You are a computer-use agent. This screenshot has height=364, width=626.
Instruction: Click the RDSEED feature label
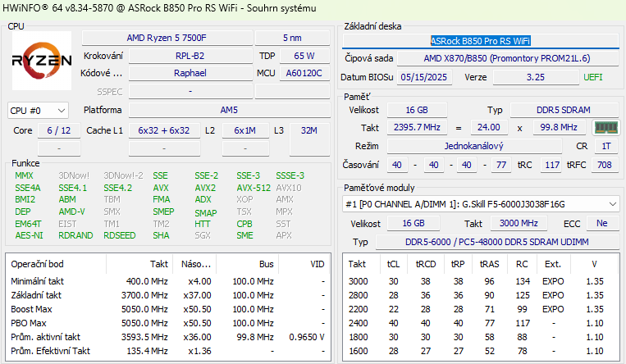tap(119, 235)
